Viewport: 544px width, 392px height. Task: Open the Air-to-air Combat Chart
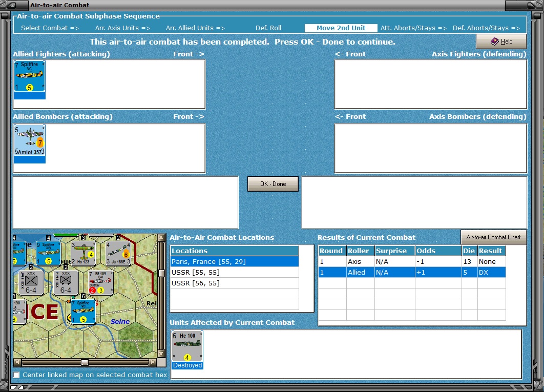pos(493,237)
